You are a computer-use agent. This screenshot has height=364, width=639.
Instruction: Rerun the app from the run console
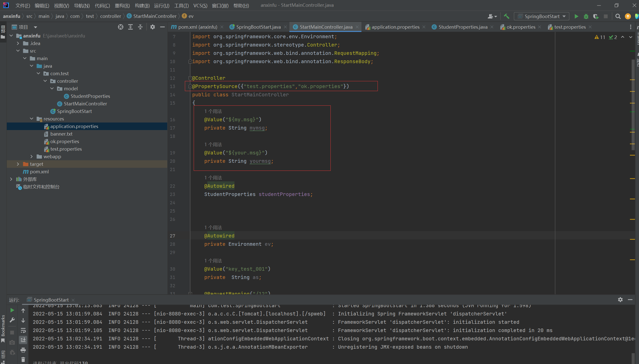[12, 310]
